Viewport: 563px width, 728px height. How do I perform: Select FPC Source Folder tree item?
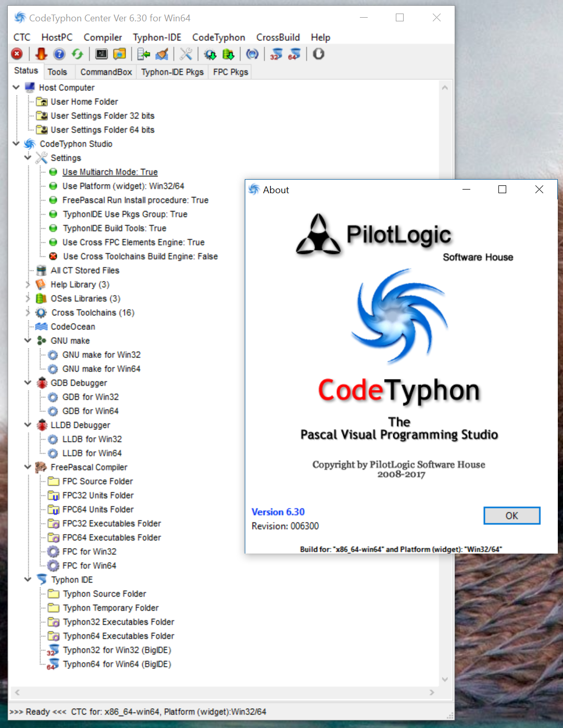[97, 481]
